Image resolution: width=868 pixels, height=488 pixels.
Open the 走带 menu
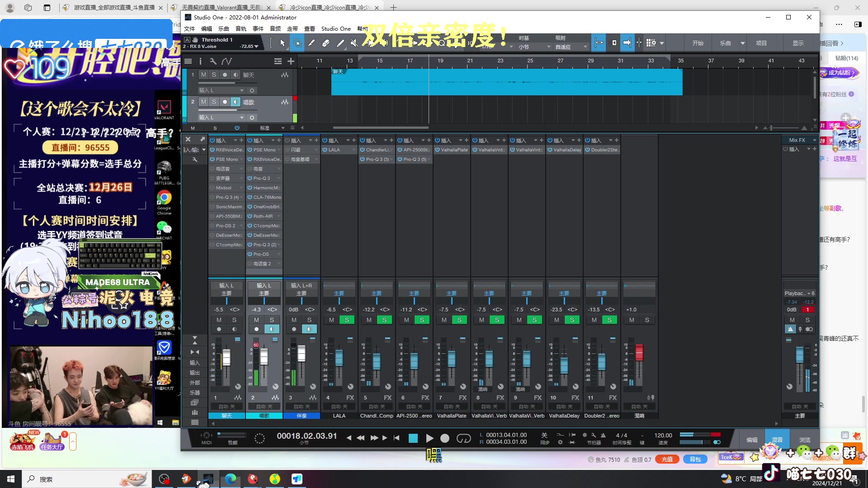(x=292, y=28)
